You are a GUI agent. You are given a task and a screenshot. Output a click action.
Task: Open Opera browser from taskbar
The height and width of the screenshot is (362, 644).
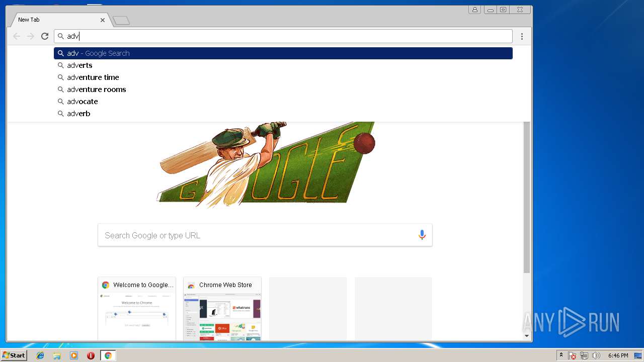[91, 355]
